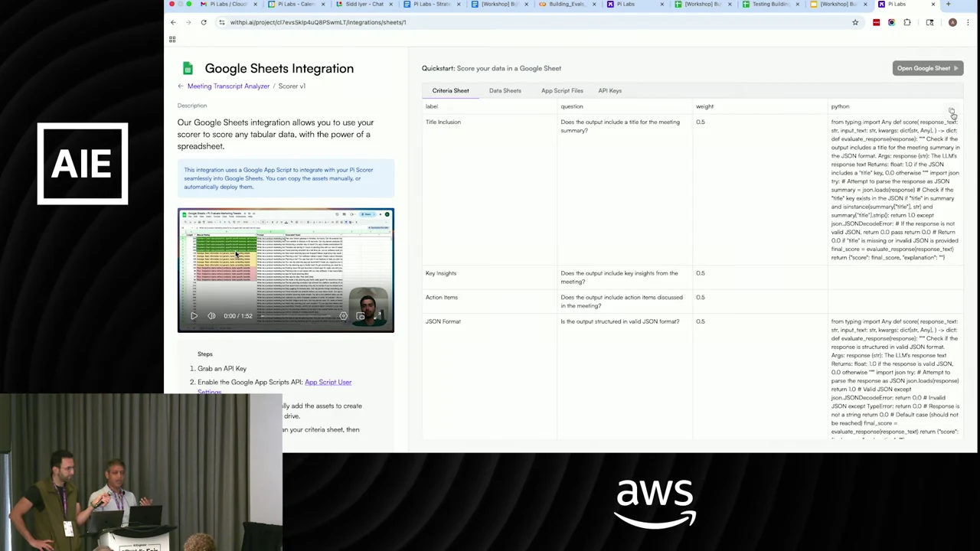Click the Quickstart heading text
980x551 pixels.
[x=492, y=68]
